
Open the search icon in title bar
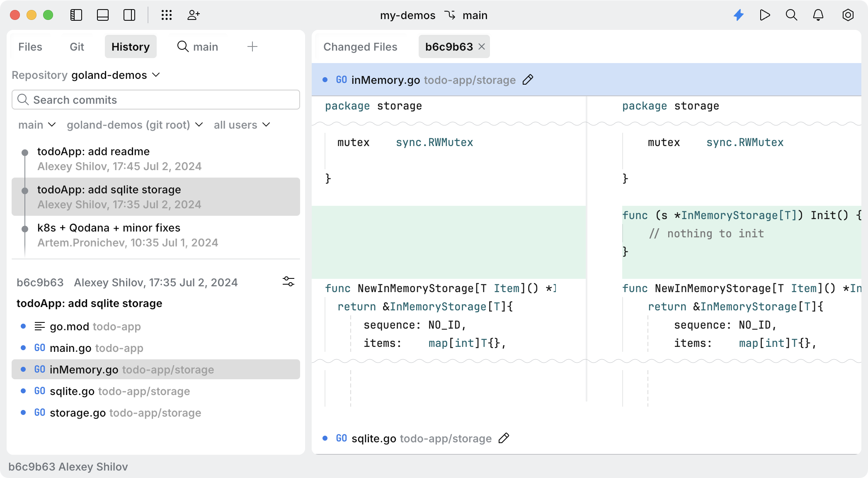click(x=792, y=15)
